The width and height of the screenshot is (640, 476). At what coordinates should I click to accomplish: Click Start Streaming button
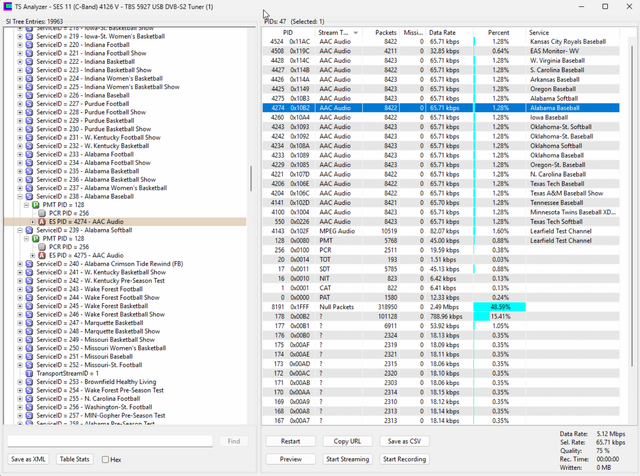tap(347, 459)
